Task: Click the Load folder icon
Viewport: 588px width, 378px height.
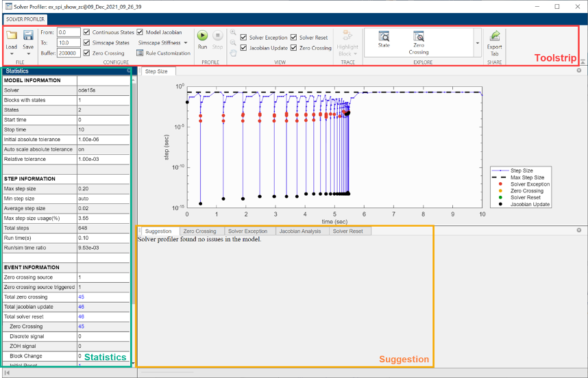Action: point(12,36)
